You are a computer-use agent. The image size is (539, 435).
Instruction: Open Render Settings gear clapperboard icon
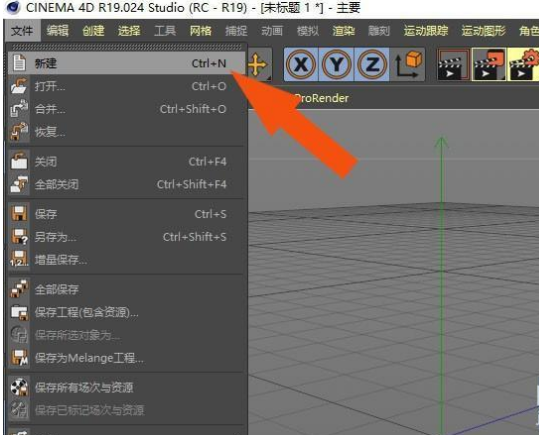click(523, 65)
